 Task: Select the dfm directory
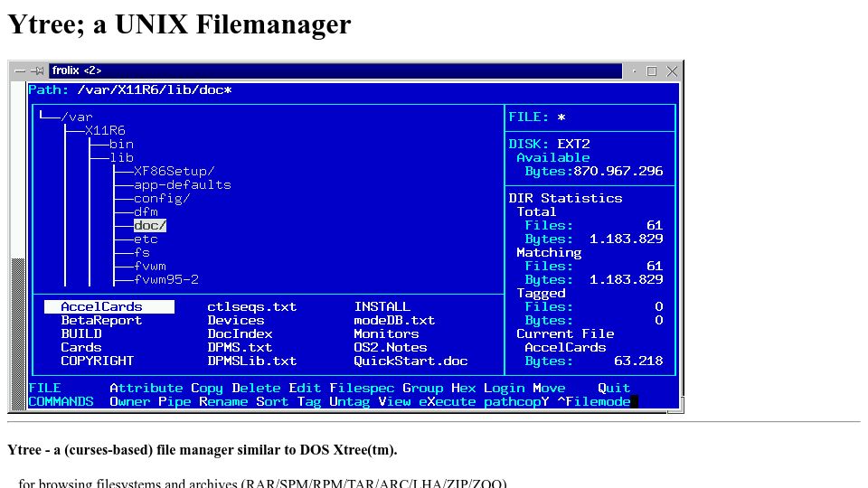click(x=146, y=211)
